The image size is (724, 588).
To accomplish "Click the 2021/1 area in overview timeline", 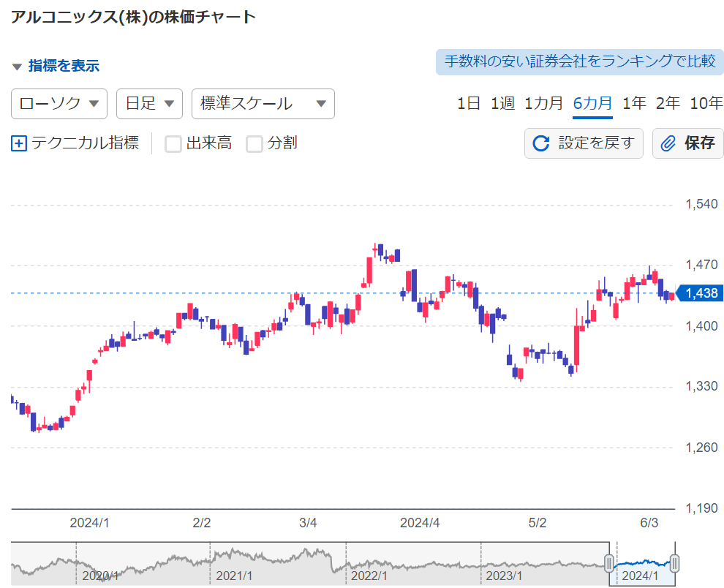I will (234, 576).
